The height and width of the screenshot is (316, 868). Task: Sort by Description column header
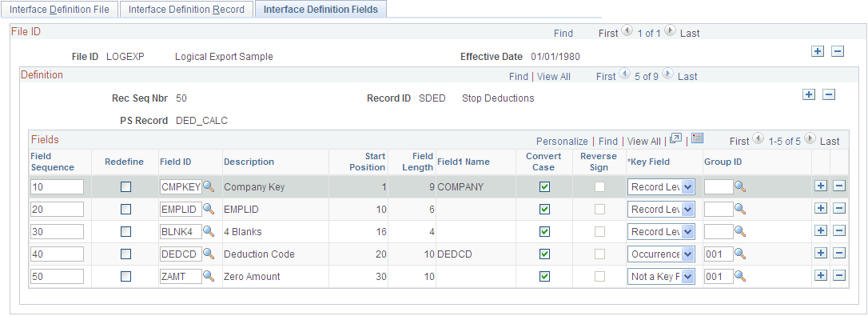pyautogui.click(x=249, y=162)
